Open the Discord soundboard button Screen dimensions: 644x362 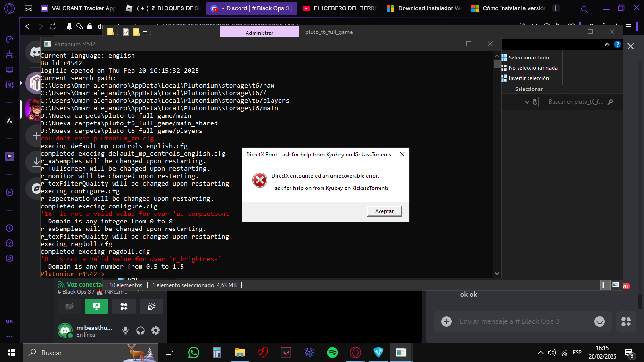pyautogui.click(x=151, y=306)
